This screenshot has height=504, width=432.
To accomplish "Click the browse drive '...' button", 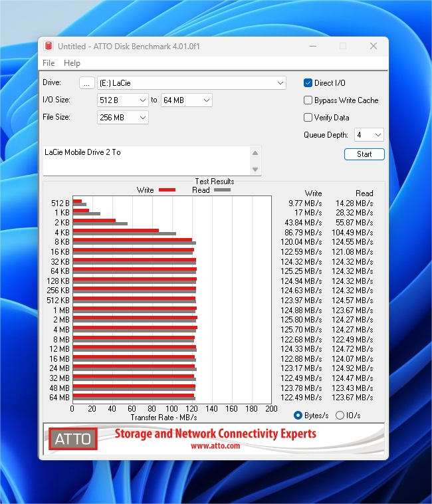I will pos(86,83).
